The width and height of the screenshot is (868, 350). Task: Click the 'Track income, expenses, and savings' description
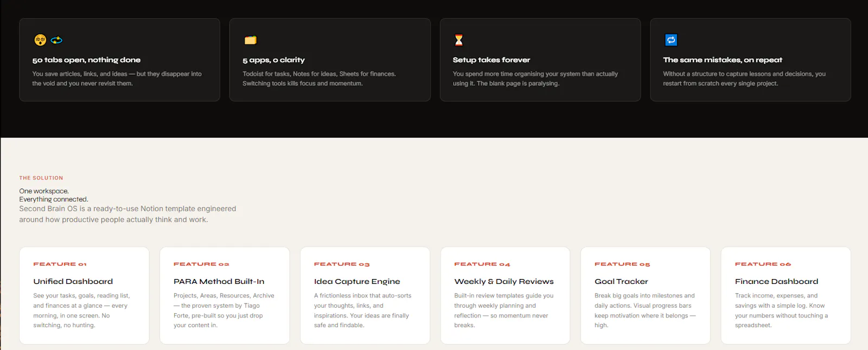pyautogui.click(x=781, y=310)
